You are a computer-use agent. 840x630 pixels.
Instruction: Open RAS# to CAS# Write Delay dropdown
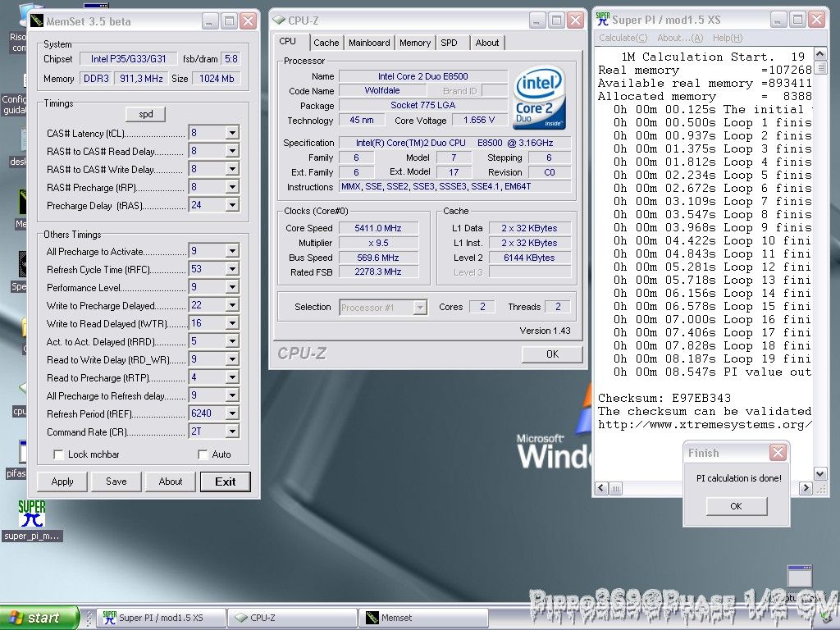tap(232, 169)
